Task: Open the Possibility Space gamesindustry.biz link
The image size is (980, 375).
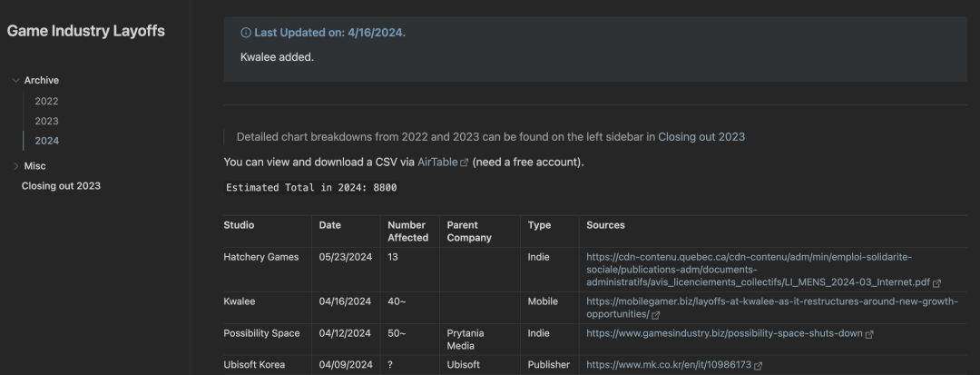Action: [724, 333]
